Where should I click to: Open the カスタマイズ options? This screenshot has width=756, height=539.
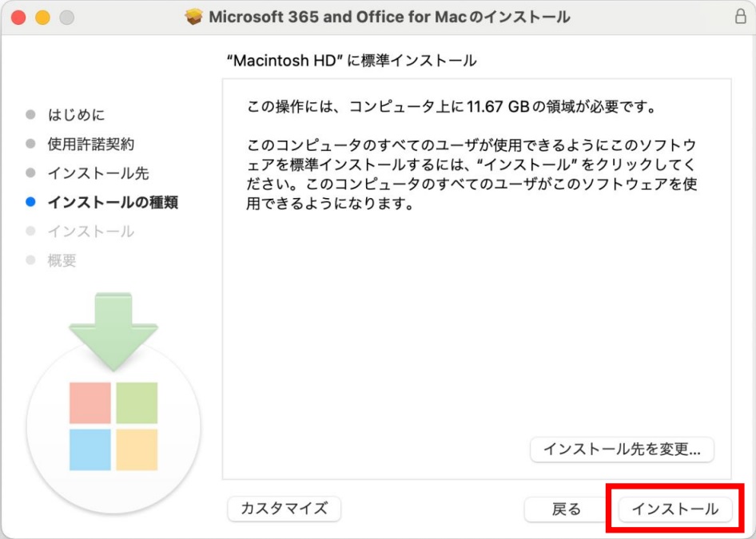(x=284, y=508)
